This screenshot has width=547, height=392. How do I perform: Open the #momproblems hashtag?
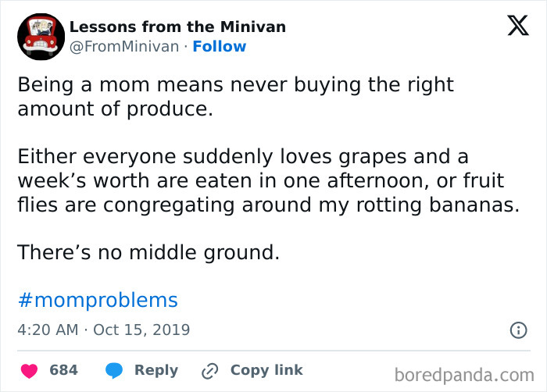[97, 300]
